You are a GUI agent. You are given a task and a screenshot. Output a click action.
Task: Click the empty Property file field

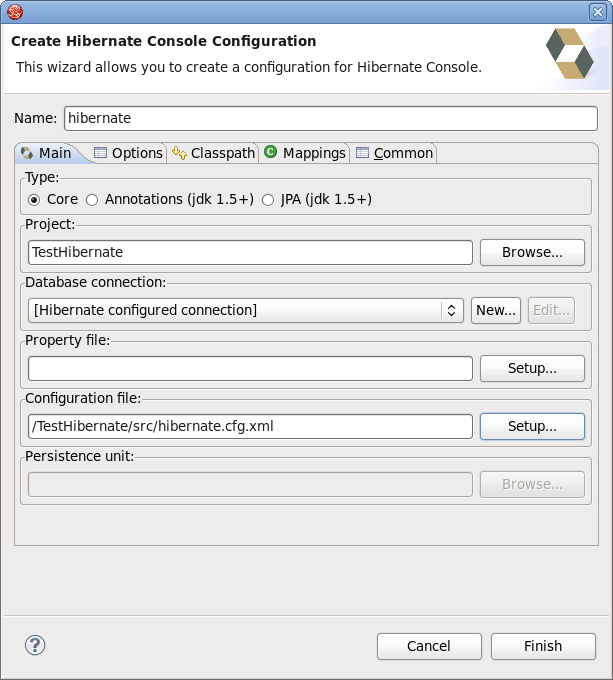[x=250, y=369]
